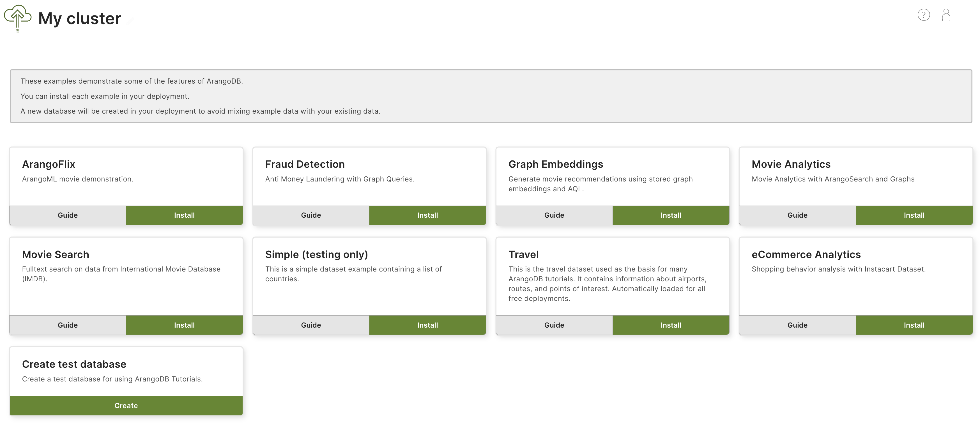980x437 pixels.
Task: Select the Simple (testing only) title
Action: [316, 254]
